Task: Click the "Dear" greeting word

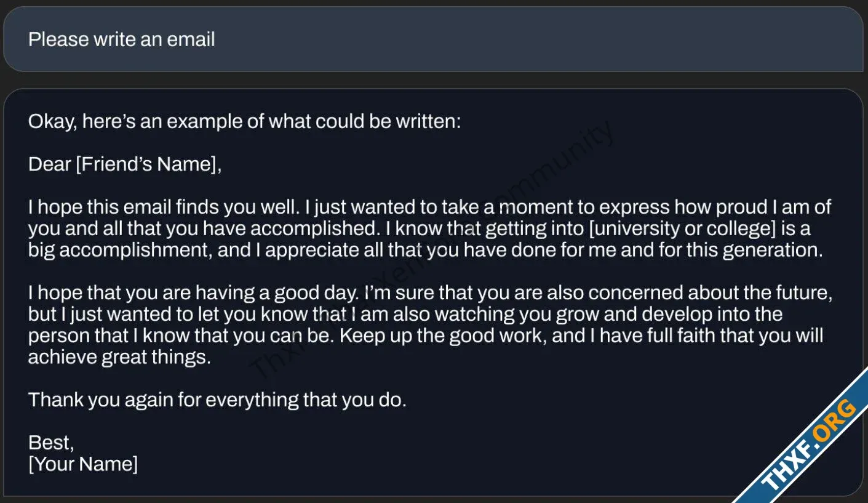Action: [x=50, y=164]
